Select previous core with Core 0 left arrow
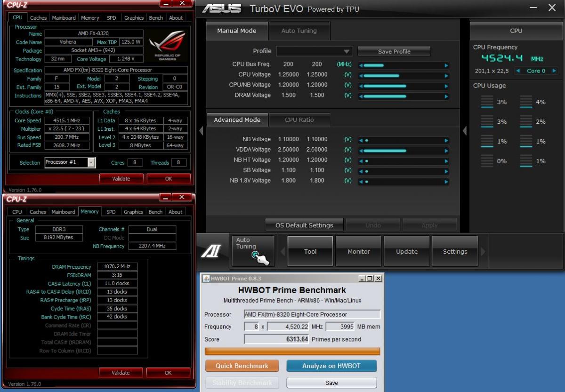Image resolution: width=565 pixels, height=392 pixels. [518, 71]
